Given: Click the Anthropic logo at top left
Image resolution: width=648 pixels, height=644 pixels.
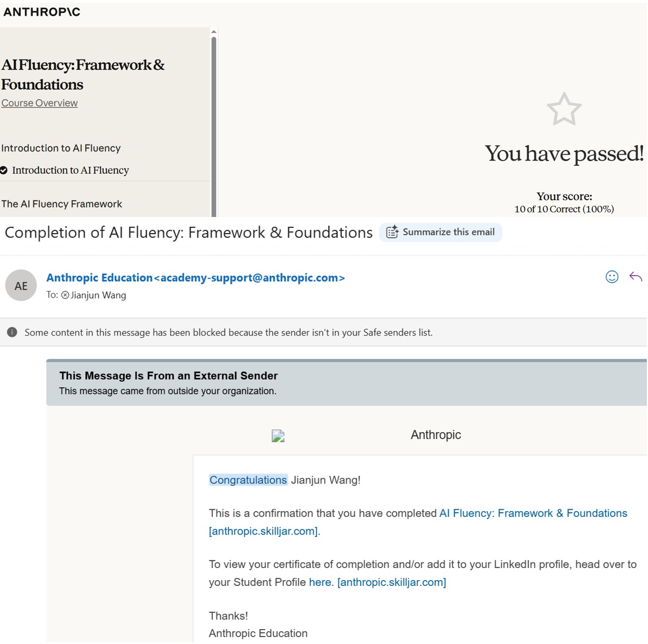Looking at the screenshot, I should [x=42, y=12].
